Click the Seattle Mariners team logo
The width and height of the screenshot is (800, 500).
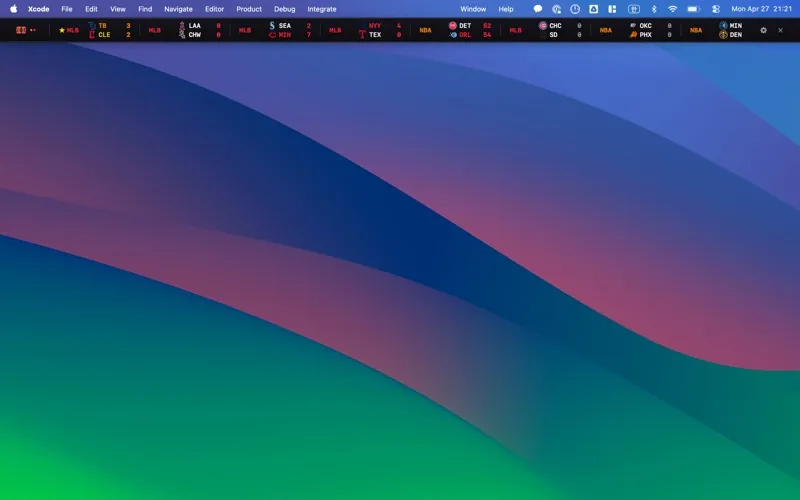coord(272,26)
